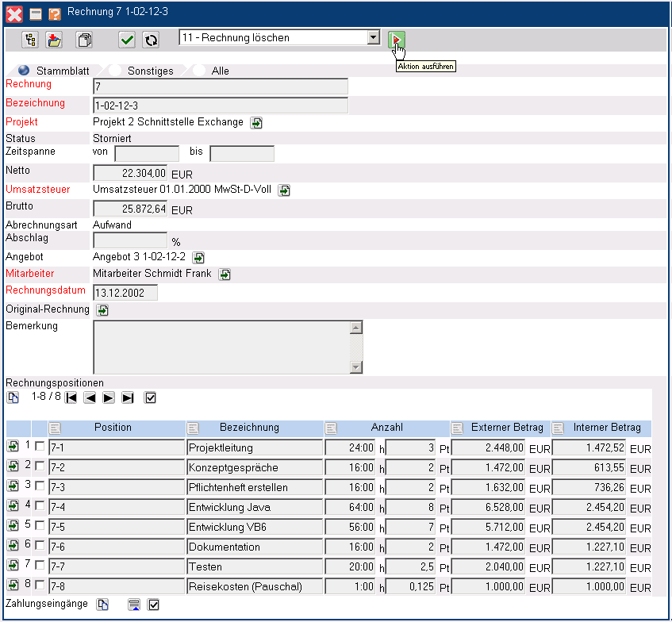Image resolution: width=672 pixels, height=622 pixels.
Task: Switch to the Alle tab
Action: coord(220,71)
